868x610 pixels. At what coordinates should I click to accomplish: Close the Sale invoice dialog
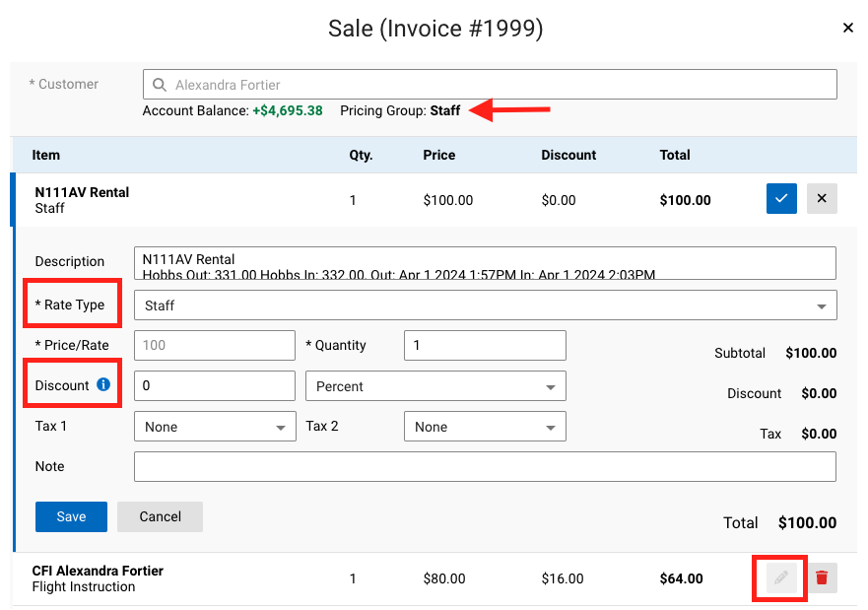point(847,28)
